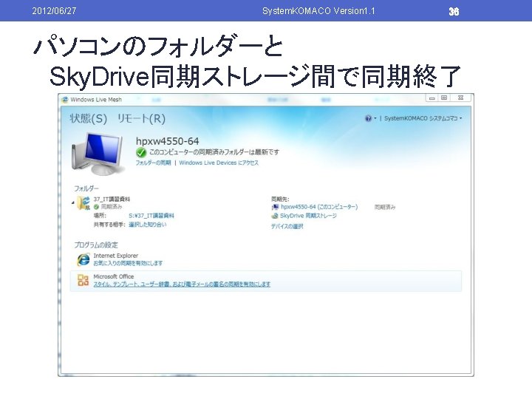Click the hpxw4550-64 (このコンピューター) device link

(x=319, y=207)
